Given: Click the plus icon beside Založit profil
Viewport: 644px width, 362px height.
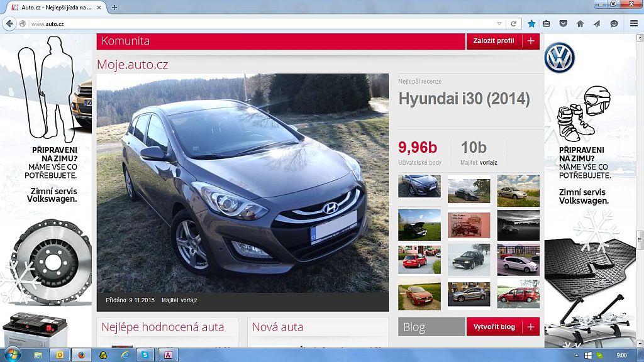Looking at the screenshot, I should coord(531,41).
